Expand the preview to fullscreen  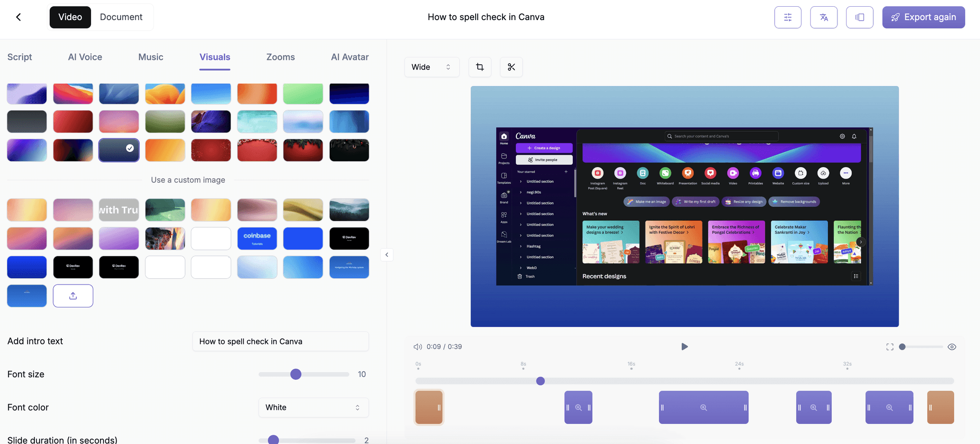[x=890, y=346]
